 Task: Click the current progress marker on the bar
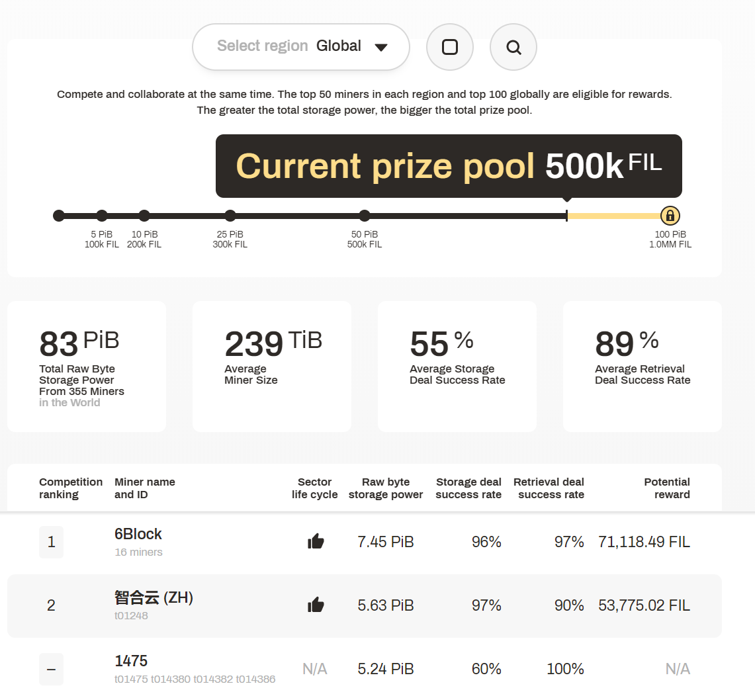(x=566, y=215)
